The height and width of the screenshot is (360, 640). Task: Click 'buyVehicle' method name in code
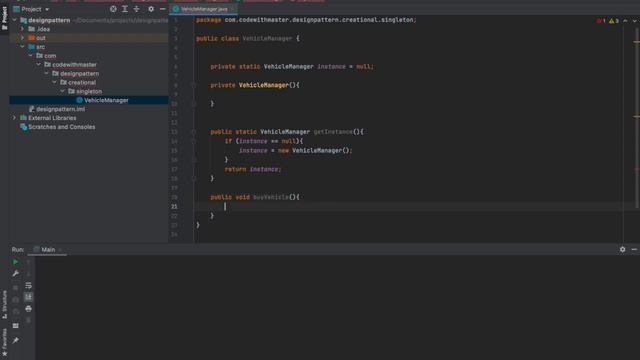click(x=271, y=197)
